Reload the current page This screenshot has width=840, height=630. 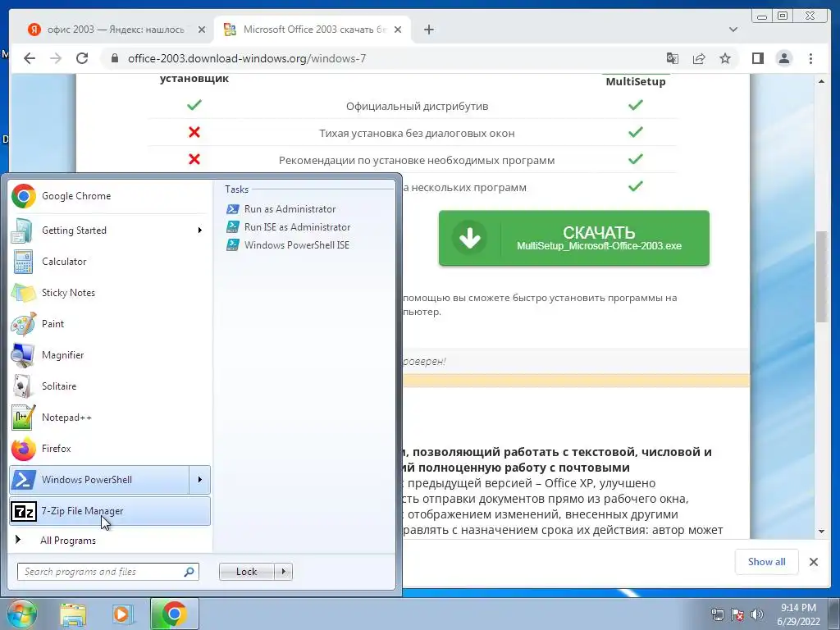click(x=82, y=58)
